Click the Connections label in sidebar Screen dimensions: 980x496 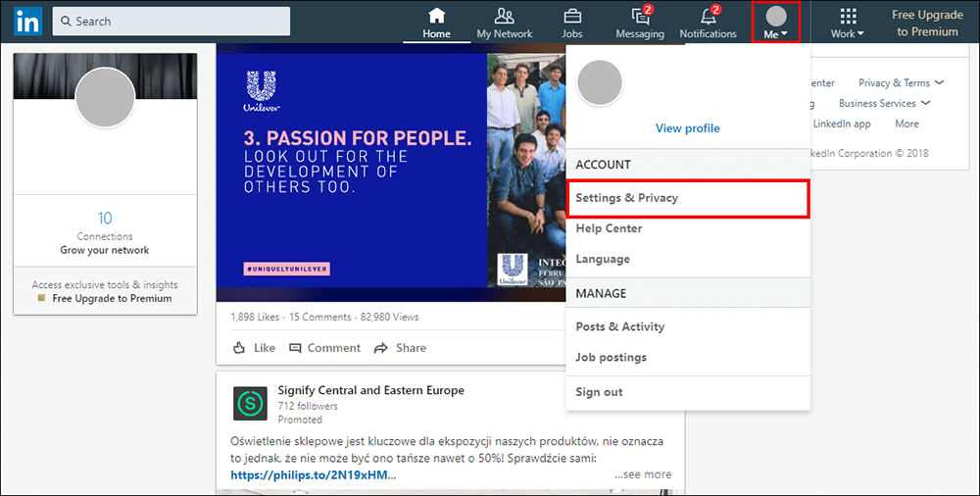pyautogui.click(x=105, y=236)
